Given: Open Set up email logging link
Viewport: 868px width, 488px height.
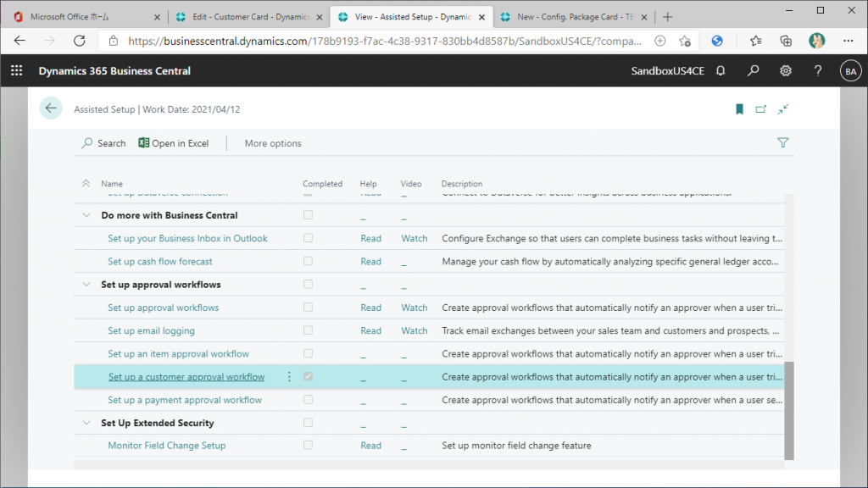Looking at the screenshot, I should coord(151,330).
